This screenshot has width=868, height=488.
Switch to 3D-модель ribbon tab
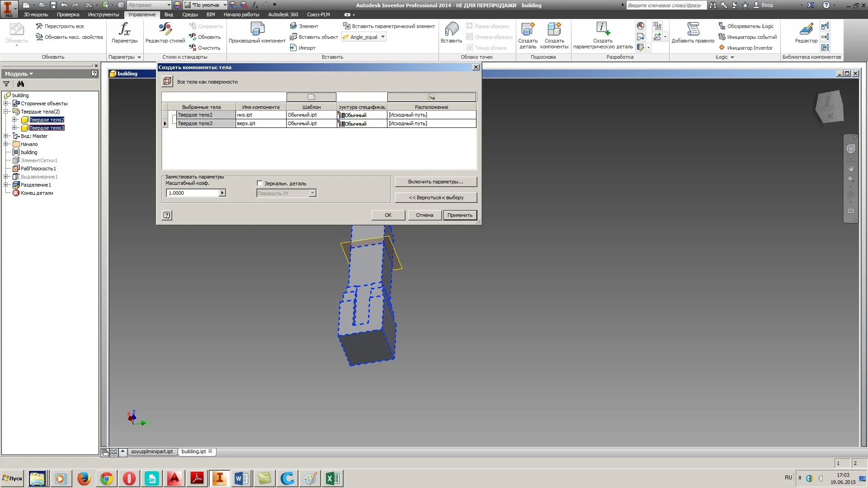36,14
